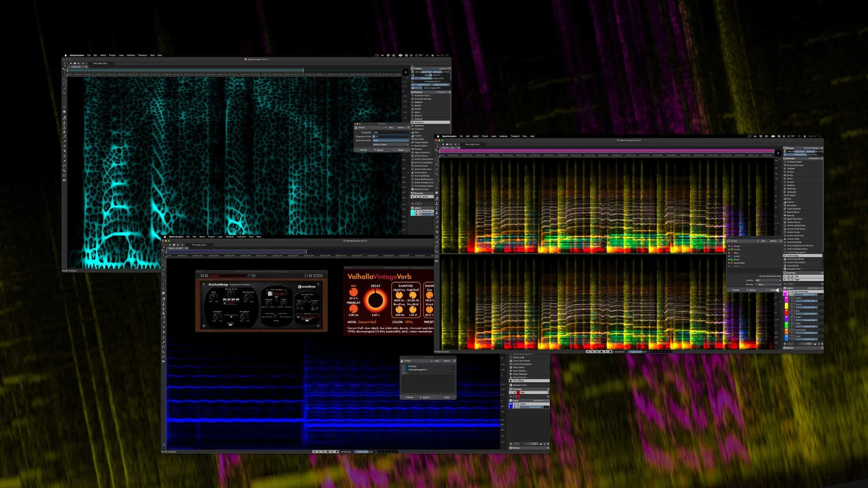Screen dimensions: 868x488
Task: Click the Apple logo in the right window's menu bar
Action: click(x=439, y=136)
